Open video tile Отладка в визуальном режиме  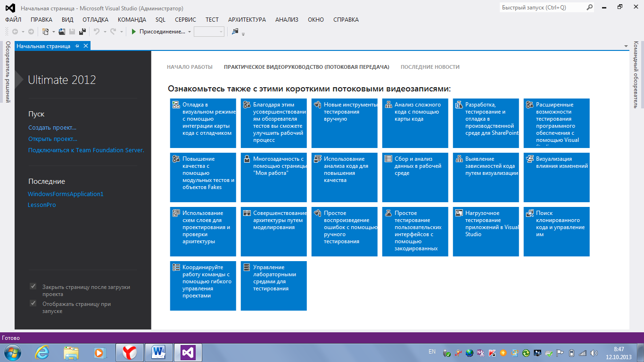(203, 123)
